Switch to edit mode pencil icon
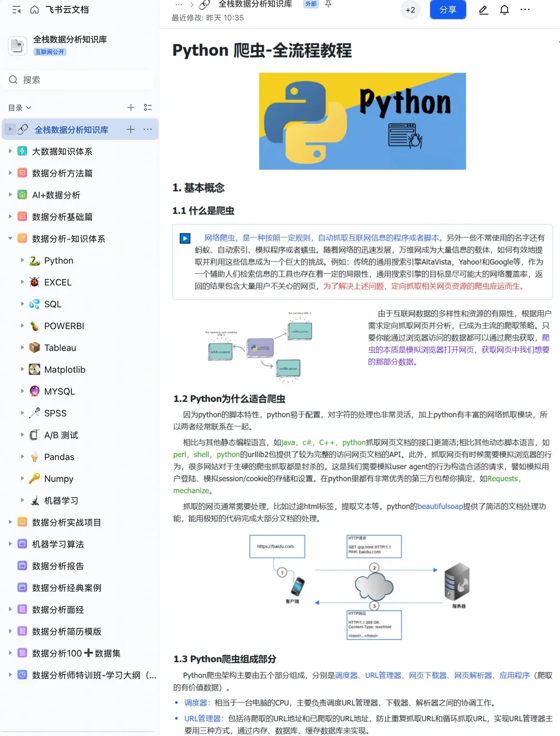Image resolution: width=560 pixels, height=736 pixels. 484,10
